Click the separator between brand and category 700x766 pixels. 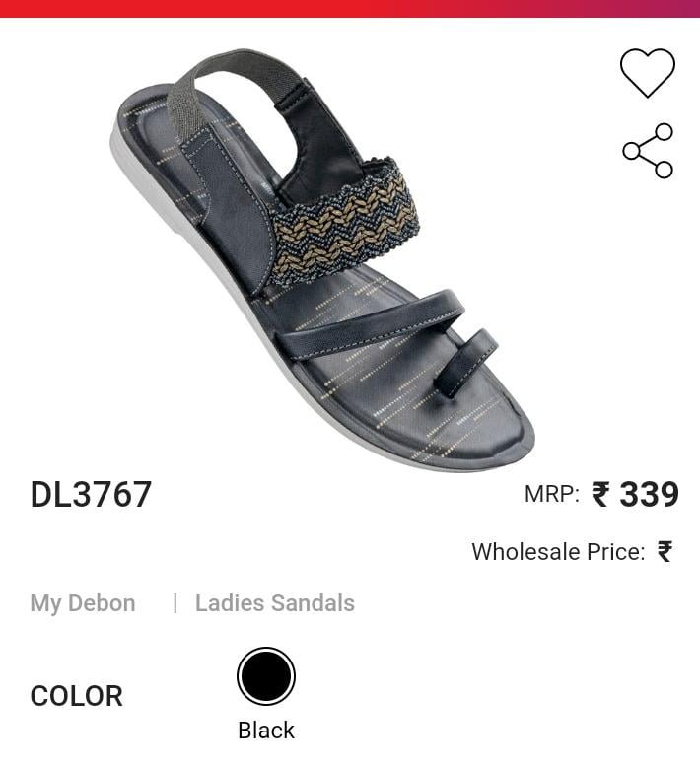[x=175, y=603]
